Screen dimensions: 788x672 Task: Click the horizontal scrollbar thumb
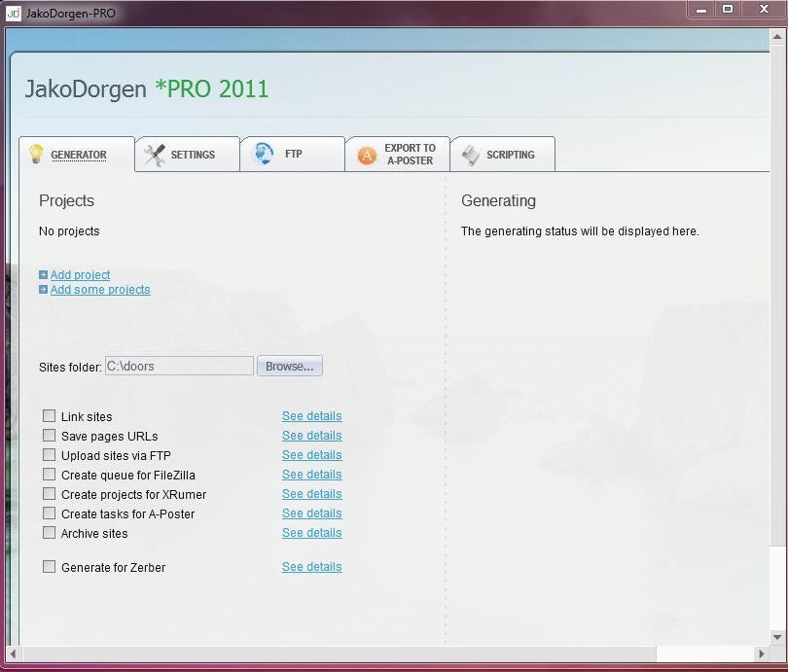tap(340, 654)
